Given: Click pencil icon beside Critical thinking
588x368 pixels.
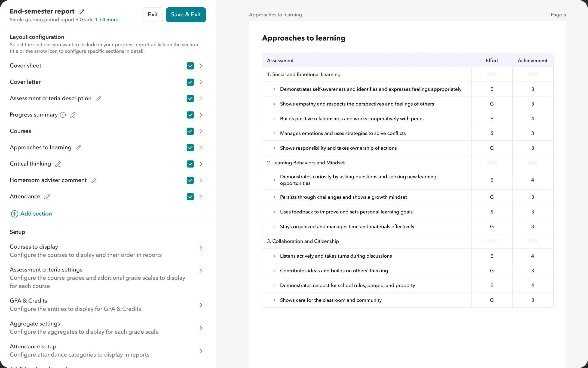Looking at the screenshot, I should pos(58,164).
